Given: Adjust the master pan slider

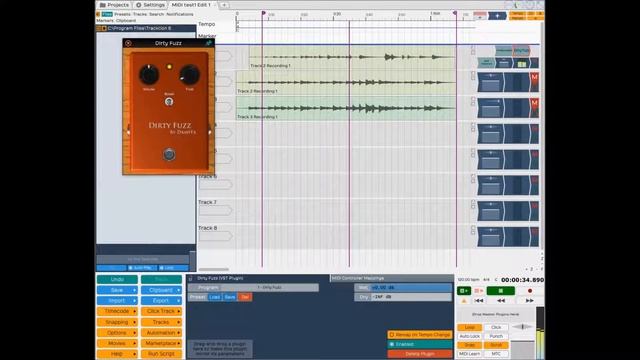Looking at the screenshot, I should [522, 327].
